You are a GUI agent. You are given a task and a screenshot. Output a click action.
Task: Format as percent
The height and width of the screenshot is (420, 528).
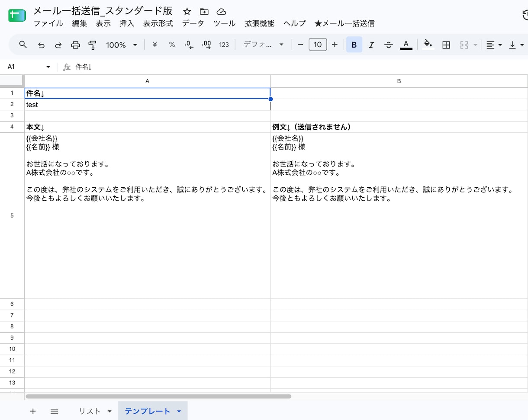click(x=172, y=45)
